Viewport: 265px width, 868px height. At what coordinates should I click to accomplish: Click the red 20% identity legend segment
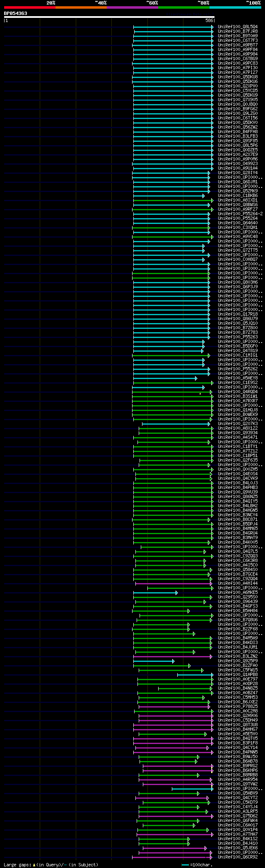pyautogui.click(x=30, y=7)
